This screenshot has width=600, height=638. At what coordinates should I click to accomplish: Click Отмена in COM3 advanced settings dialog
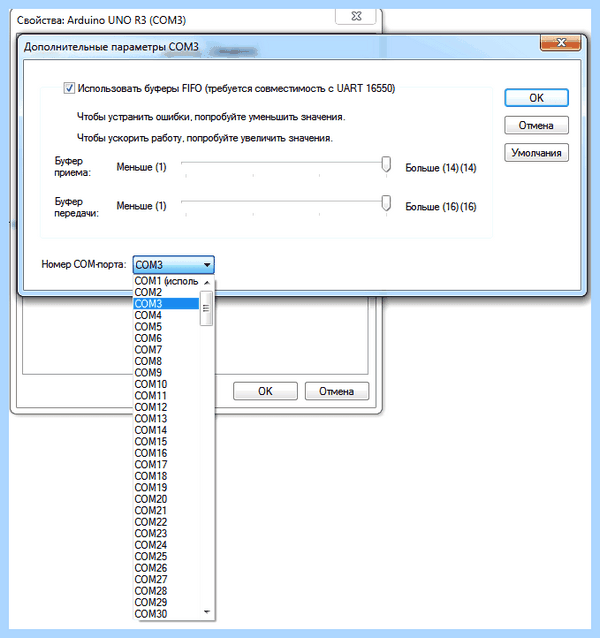click(x=536, y=125)
